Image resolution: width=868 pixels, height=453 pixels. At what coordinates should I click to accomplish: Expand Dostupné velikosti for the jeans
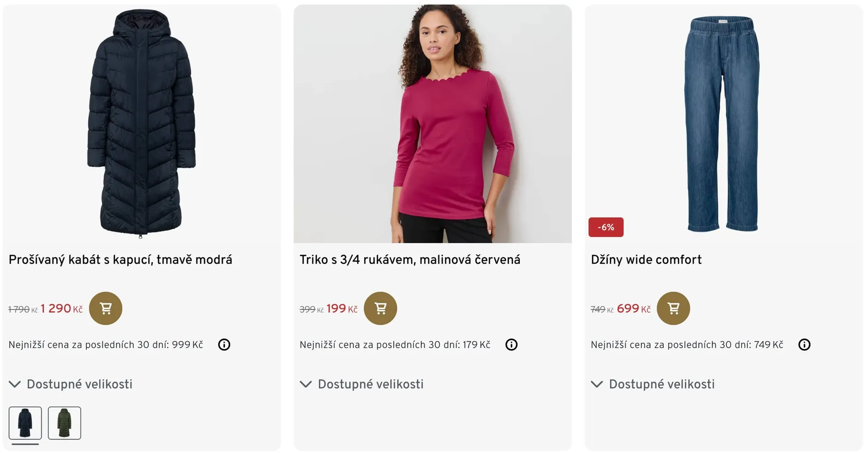point(653,384)
